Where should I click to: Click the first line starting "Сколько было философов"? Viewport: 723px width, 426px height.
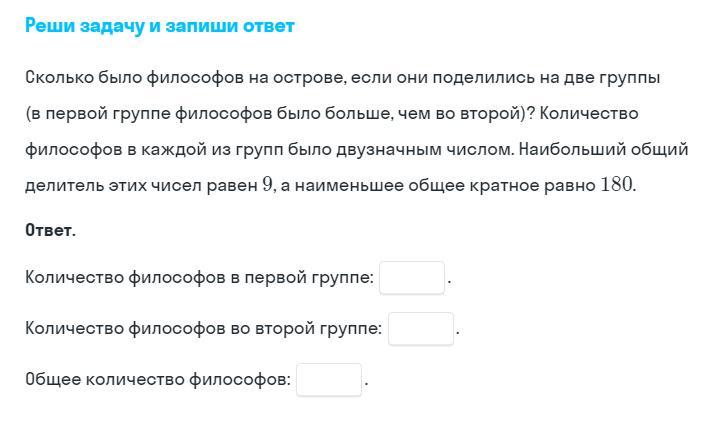pyautogui.click(x=342, y=78)
